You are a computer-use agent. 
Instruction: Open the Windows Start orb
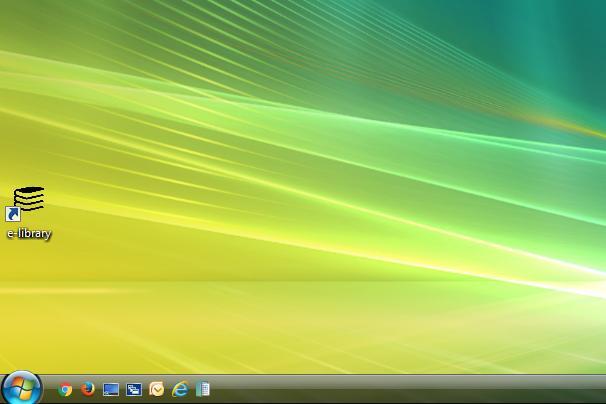point(22,388)
